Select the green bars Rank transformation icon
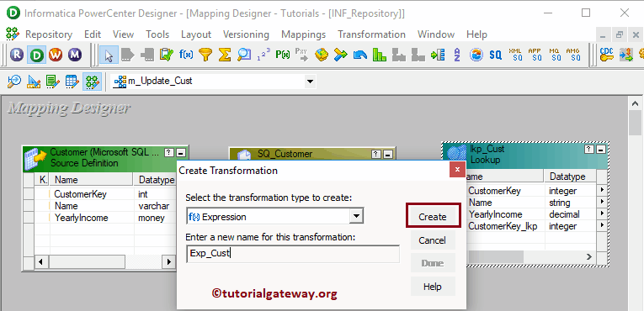Viewport: 644px width, 311px height. click(x=379, y=55)
